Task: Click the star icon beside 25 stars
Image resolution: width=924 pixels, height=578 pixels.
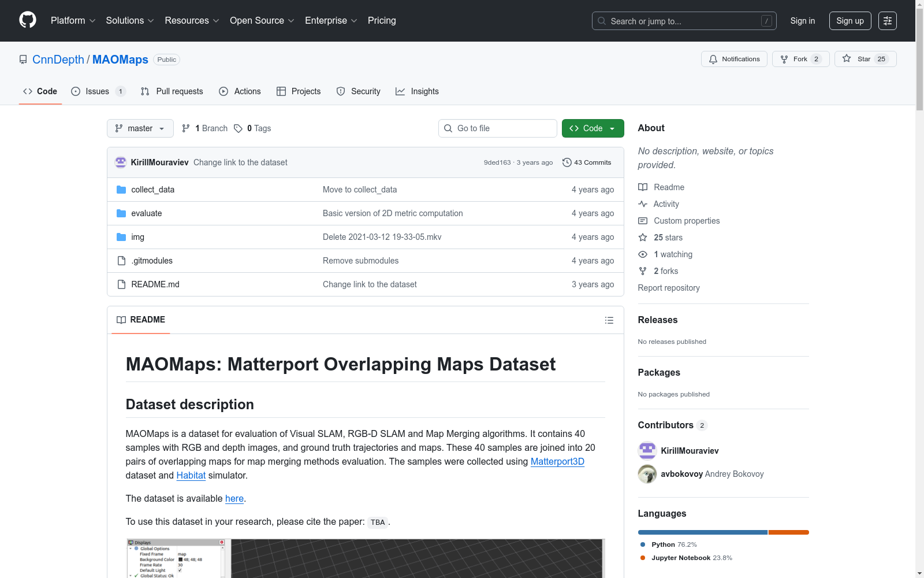Action: point(643,238)
